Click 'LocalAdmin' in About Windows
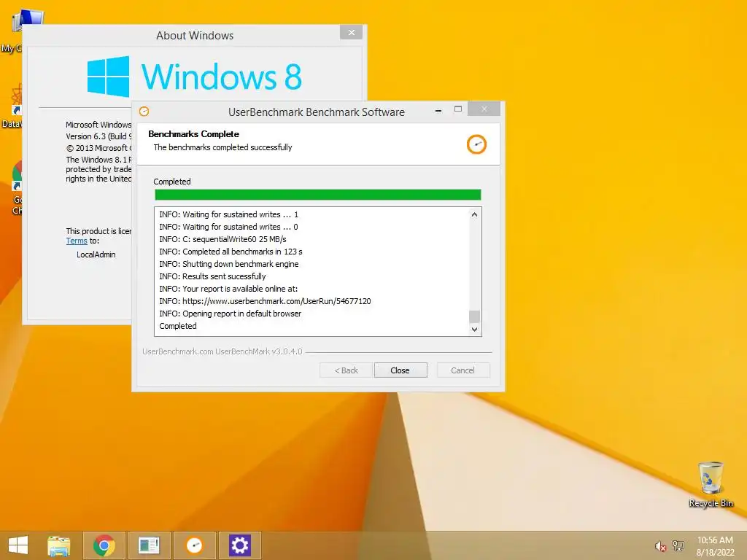747x560 pixels. click(96, 254)
